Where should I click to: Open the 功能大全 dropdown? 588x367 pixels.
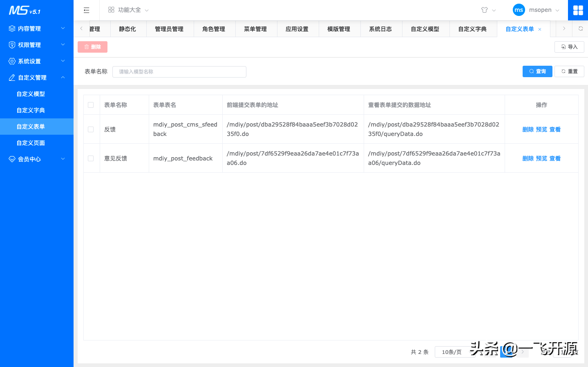click(128, 9)
